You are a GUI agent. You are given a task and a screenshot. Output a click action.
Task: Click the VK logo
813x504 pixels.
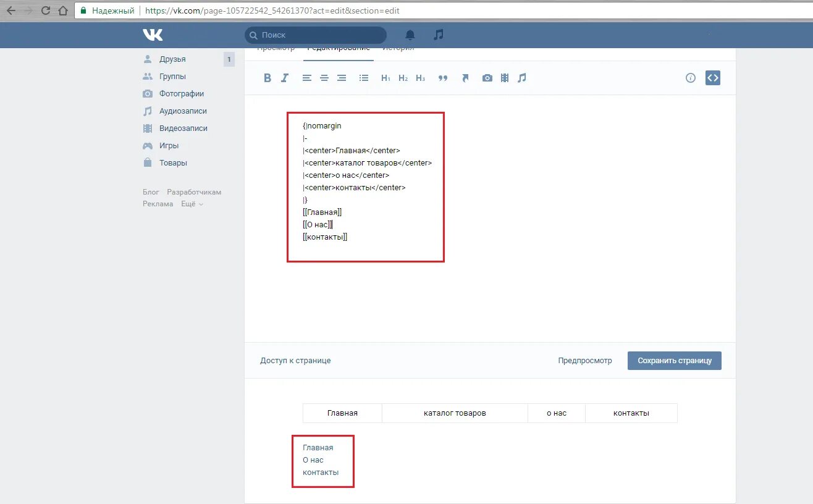(x=153, y=35)
